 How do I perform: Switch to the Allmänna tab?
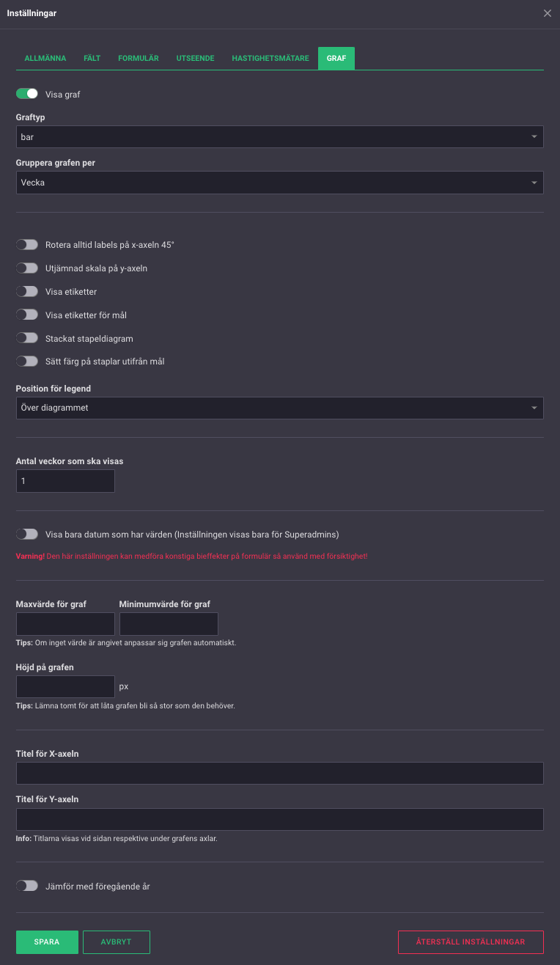click(x=45, y=59)
